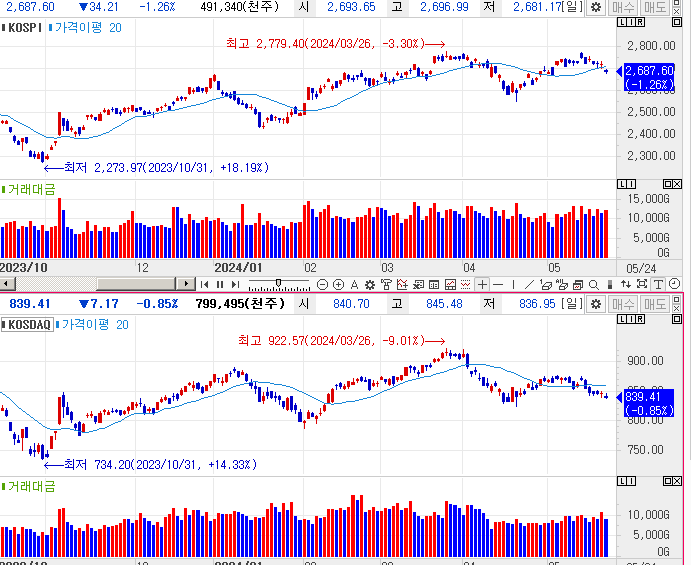Viewport: 691px width, 565px height.
Task: Jump to last chart data button
Action: click(x=236, y=284)
